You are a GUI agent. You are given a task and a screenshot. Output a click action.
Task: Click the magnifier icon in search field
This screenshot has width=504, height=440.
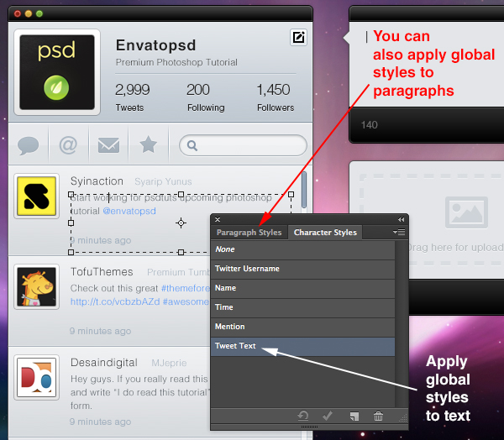pos(192,145)
